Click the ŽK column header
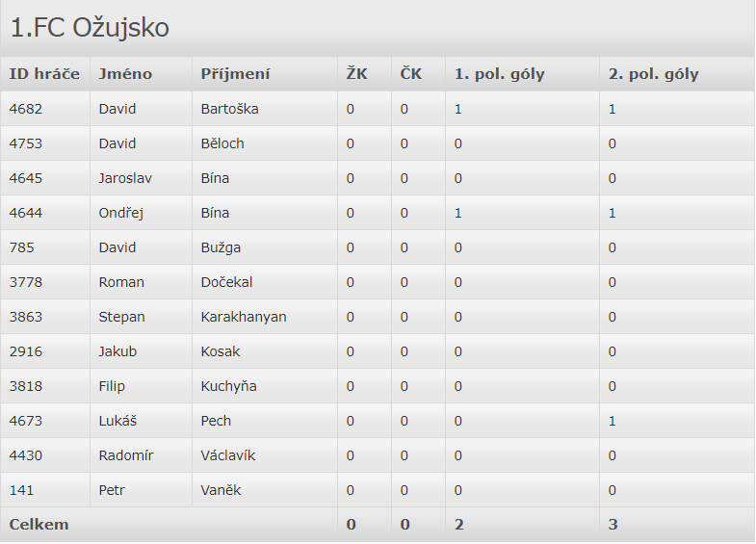 pos(356,74)
